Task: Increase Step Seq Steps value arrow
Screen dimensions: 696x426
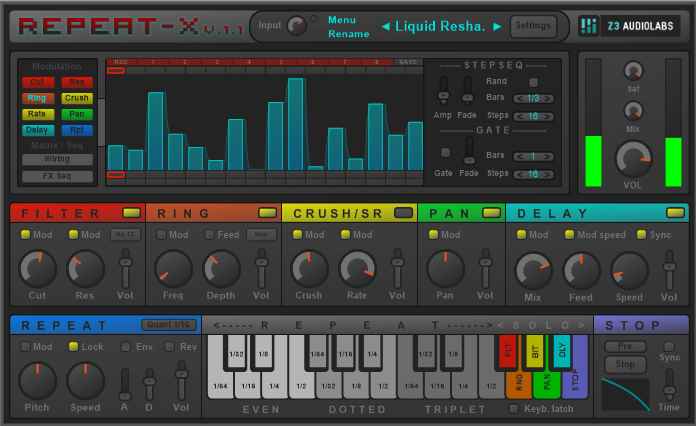Action: click(x=548, y=117)
